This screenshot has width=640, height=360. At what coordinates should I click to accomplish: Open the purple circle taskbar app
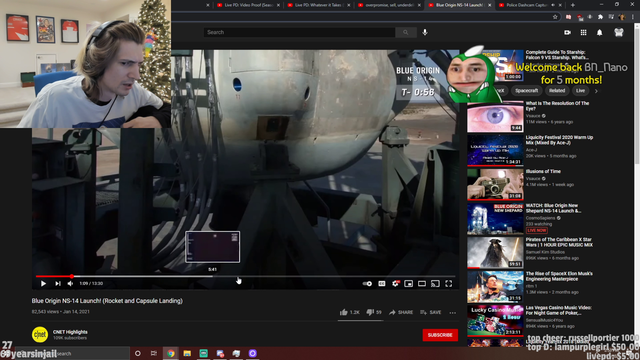(253, 353)
